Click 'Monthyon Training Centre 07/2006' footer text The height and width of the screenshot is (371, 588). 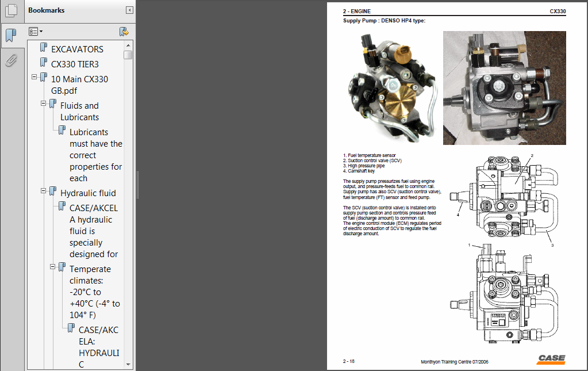(455, 362)
